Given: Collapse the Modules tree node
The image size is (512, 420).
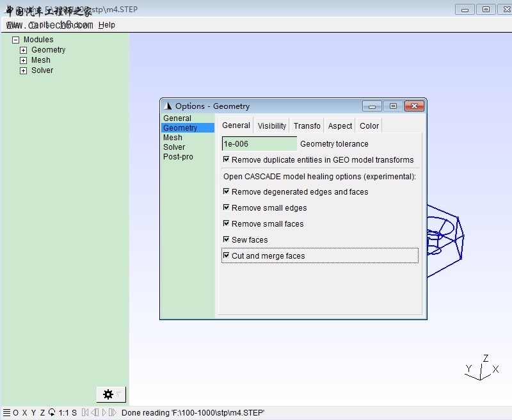Looking at the screenshot, I should tap(16, 40).
